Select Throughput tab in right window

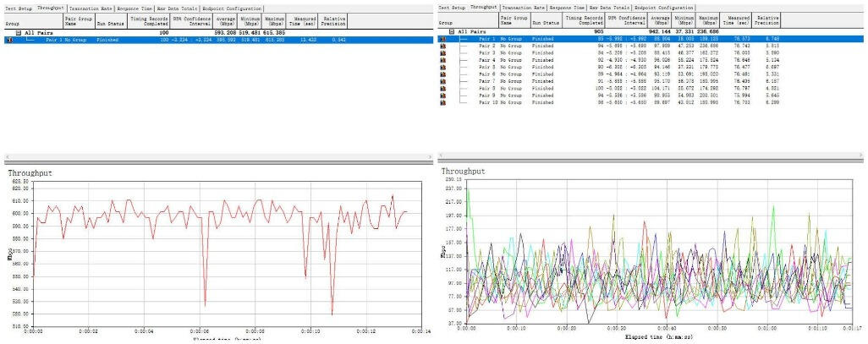483,8
